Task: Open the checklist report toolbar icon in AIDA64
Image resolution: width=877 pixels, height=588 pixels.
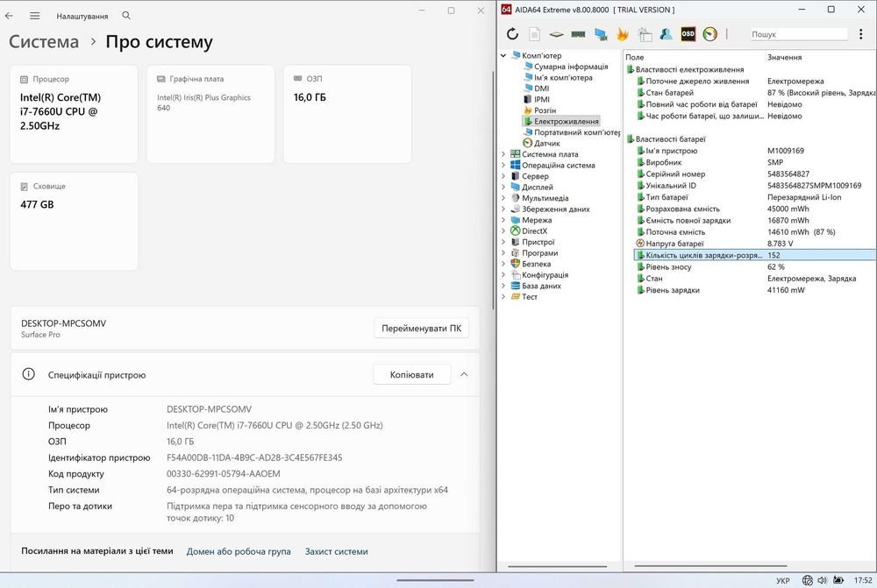Action: tap(645, 34)
